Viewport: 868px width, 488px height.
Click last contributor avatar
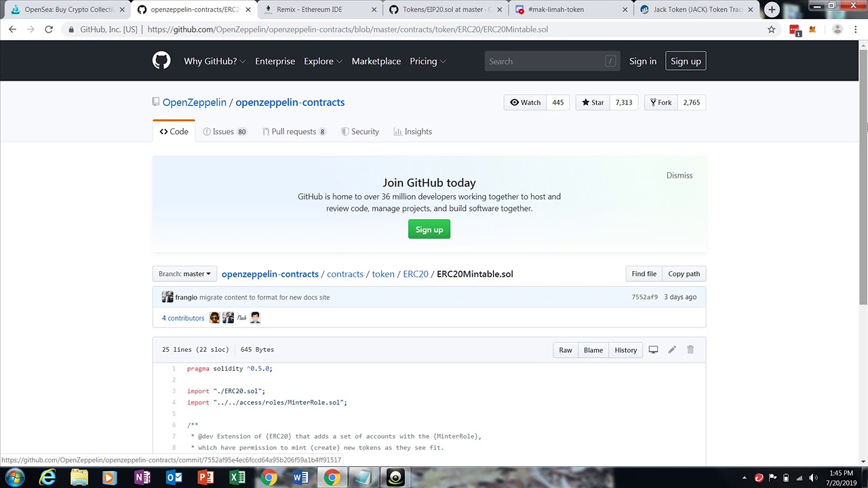coord(255,317)
